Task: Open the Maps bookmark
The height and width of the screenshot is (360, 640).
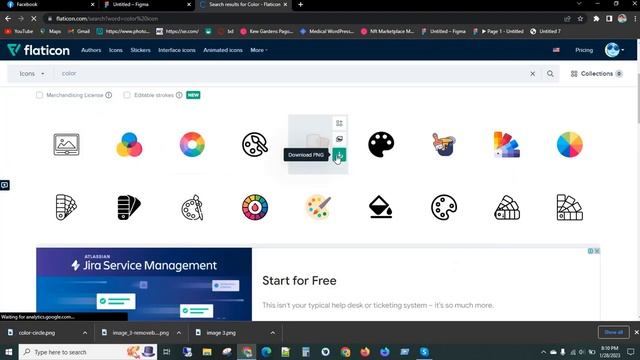Action: [x=51, y=31]
